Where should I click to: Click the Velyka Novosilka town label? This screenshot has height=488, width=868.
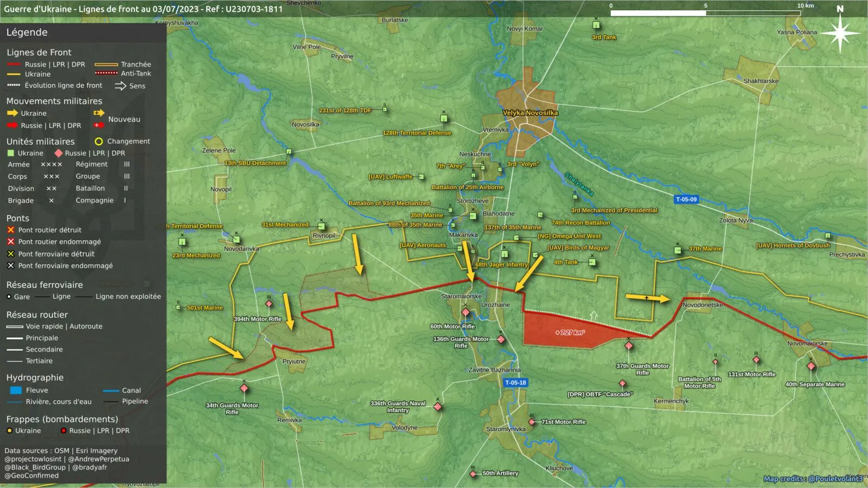click(x=530, y=113)
